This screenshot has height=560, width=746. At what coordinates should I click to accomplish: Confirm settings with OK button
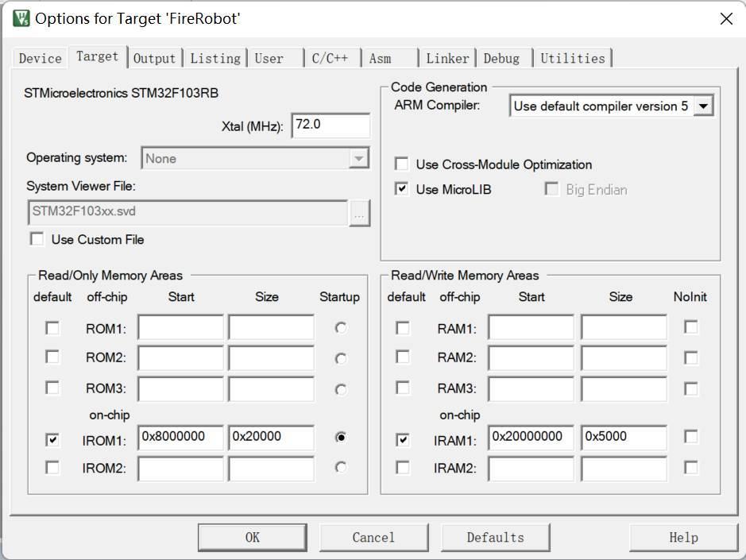252,538
